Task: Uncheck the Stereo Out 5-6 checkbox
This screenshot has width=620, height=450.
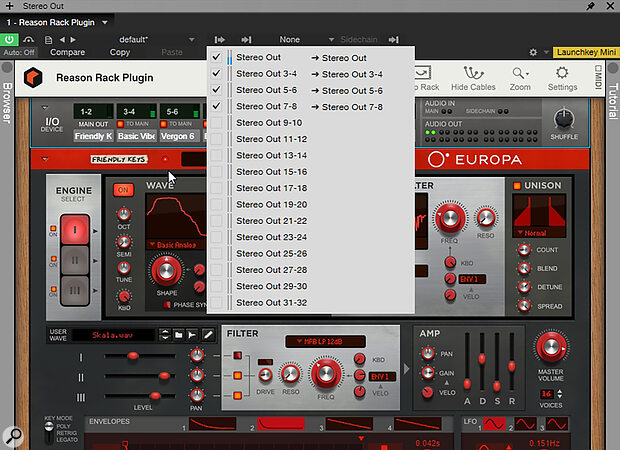Action: (216, 90)
